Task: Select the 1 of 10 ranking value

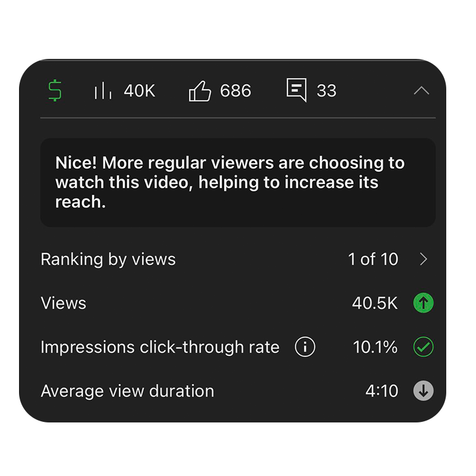Action: tap(373, 259)
